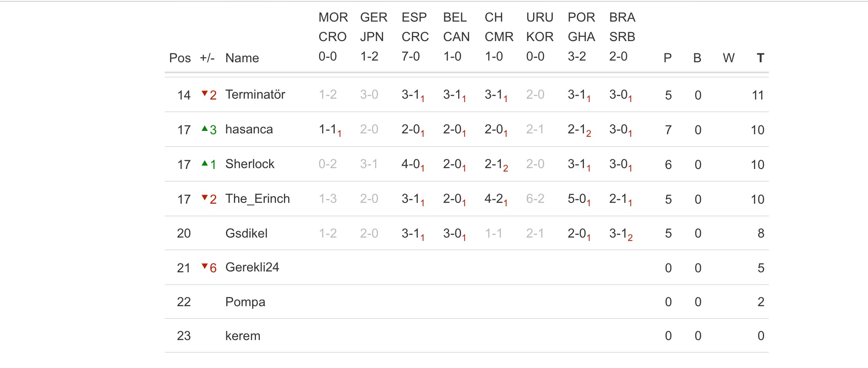Select the Gsdikel name in the table
Viewport: 868px width, 368px height.
pyautogui.click(x=246, y=233)
